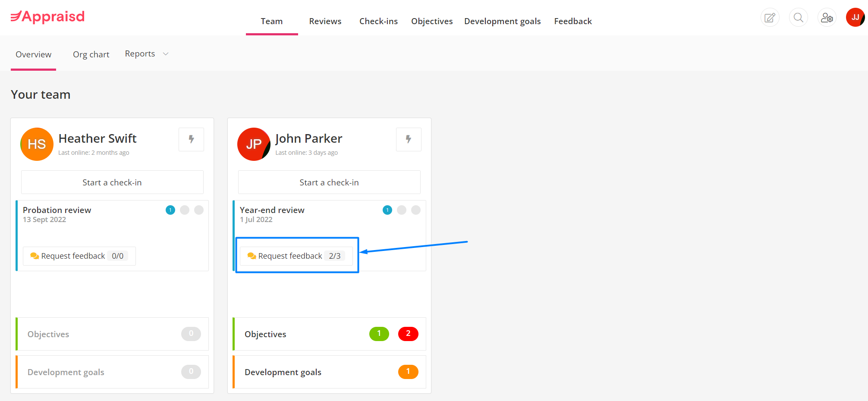
Task: Click the 13 Sept 2022 review date
Action: pos(44,219)
